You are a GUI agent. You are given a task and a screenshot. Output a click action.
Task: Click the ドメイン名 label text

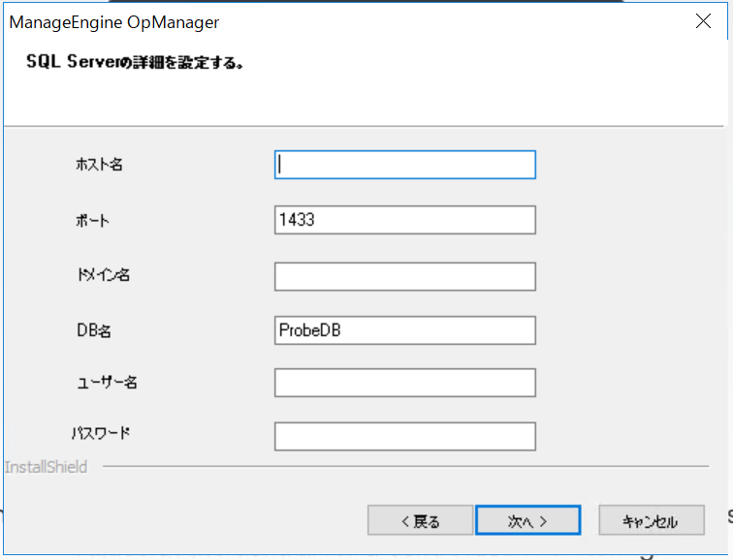pos(104,274)
